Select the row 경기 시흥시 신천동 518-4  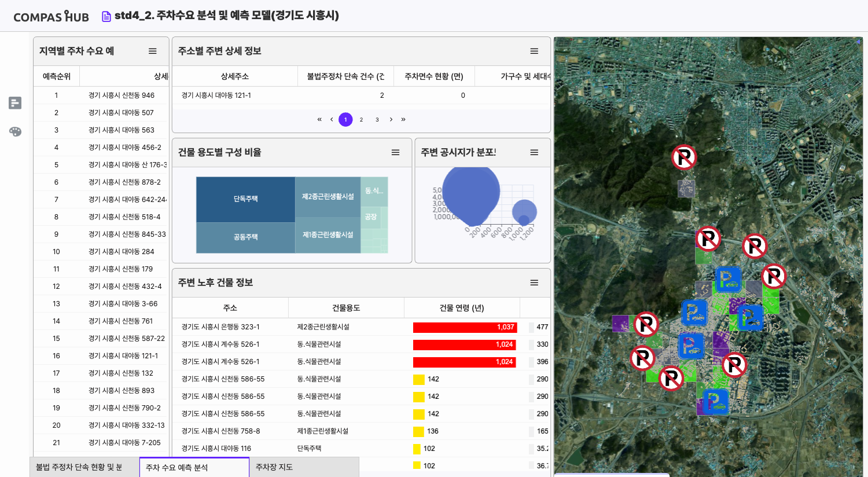coord(101,217)
